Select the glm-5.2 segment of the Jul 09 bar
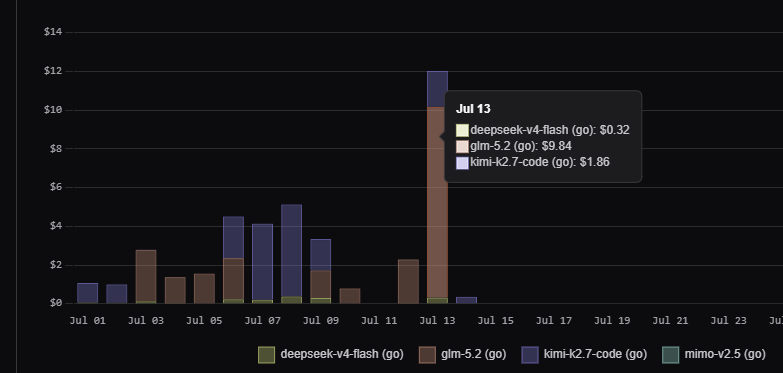 pyautogui.click(x=321, y=284)
